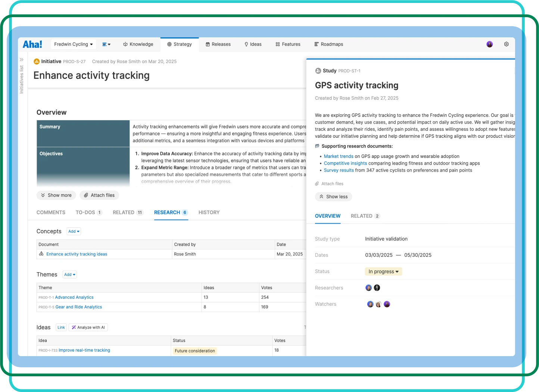
Task: Expand overview with Show more
Action: [x=56, y=195]
